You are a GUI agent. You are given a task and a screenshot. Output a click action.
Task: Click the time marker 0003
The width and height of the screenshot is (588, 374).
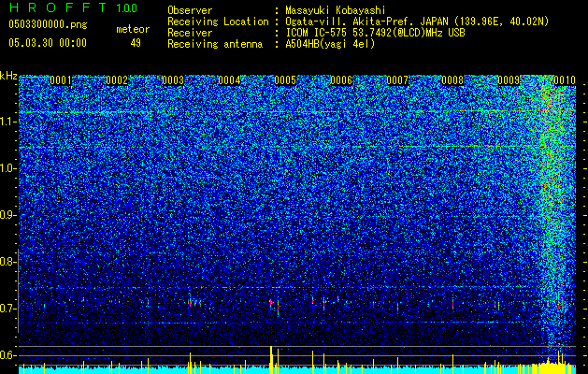(173, 80)
